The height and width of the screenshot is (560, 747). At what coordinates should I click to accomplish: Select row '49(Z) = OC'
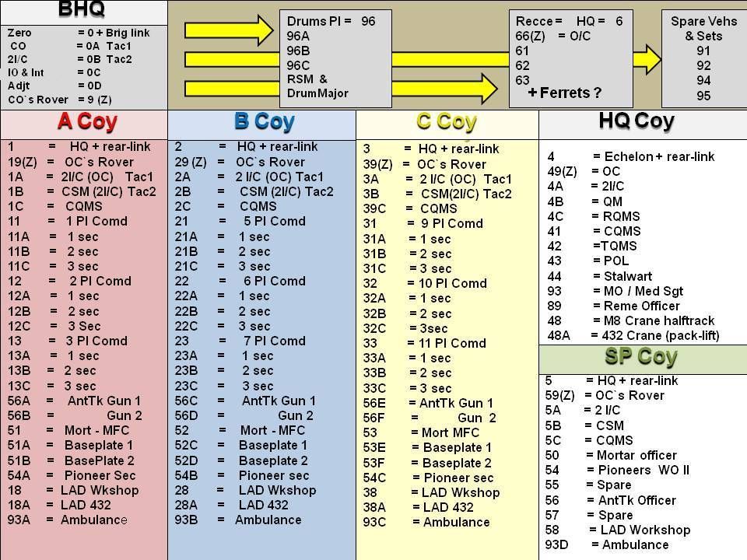584,171
